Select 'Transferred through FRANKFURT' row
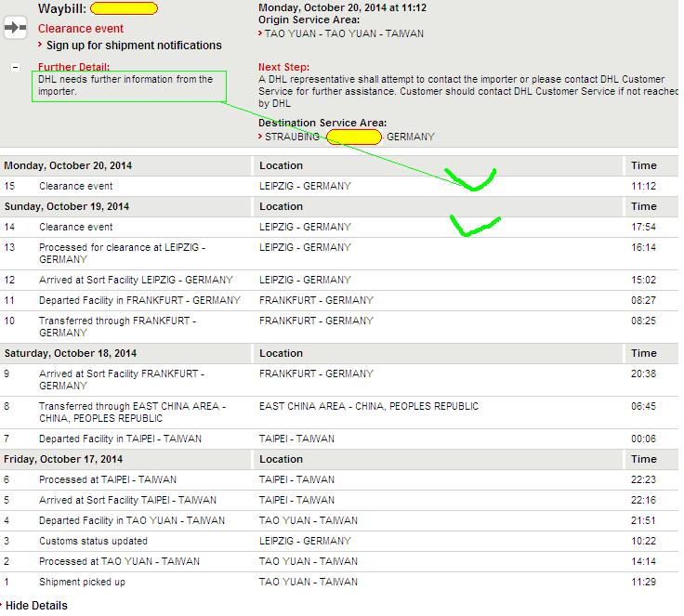The width and height of the screenshot is (684, 616). click(x=339, y=327)
